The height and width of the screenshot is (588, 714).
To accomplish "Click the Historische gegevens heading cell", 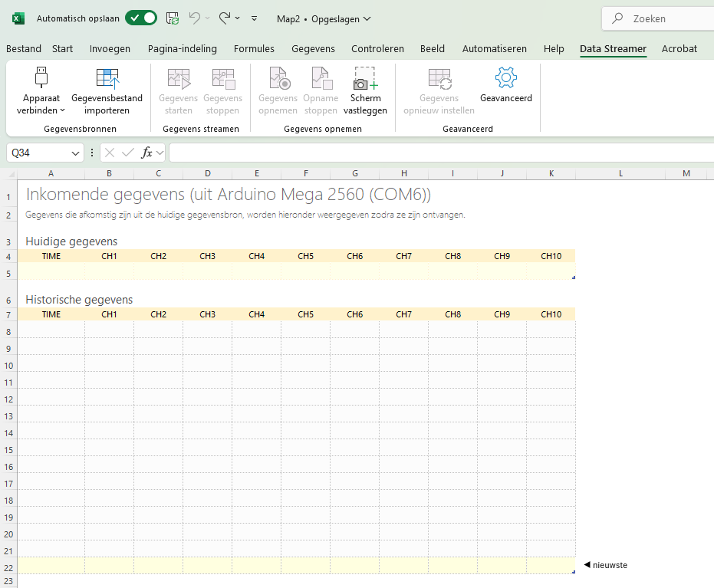I will (79, 300).
